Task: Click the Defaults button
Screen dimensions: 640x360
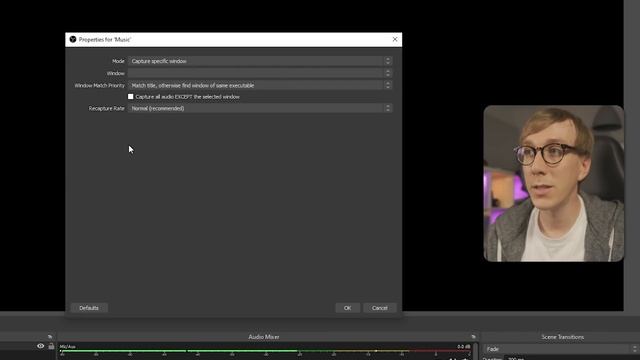Action: pos(89,308)
